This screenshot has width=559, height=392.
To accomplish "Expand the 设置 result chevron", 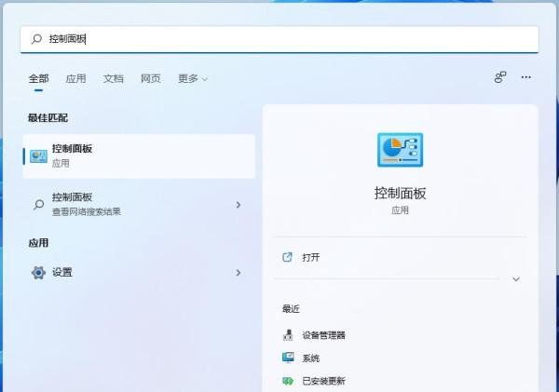I will (239, 273).
